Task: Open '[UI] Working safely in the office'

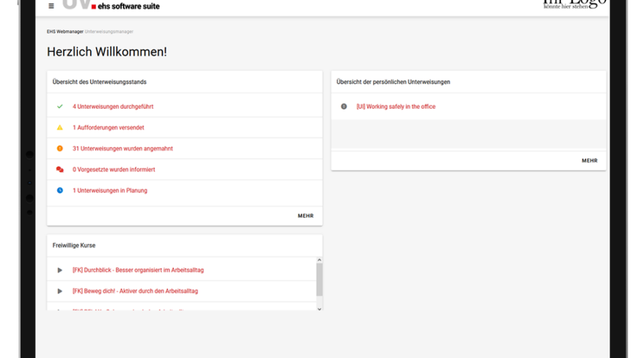Action: tap(396, 107)
